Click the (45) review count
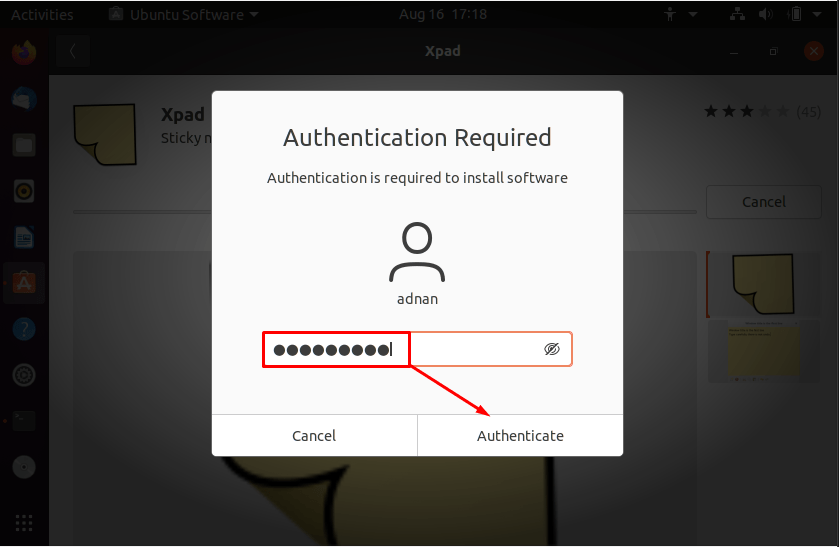 click(808, 112)
